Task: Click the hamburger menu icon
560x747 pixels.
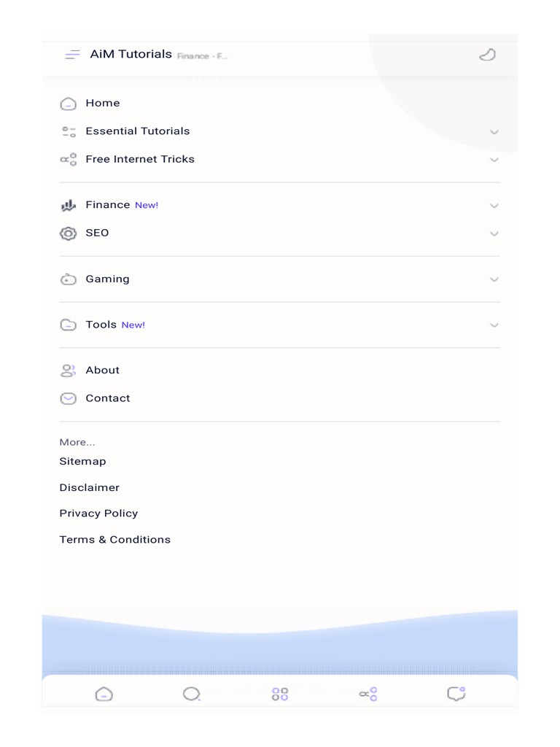Action: click(72, 55)
